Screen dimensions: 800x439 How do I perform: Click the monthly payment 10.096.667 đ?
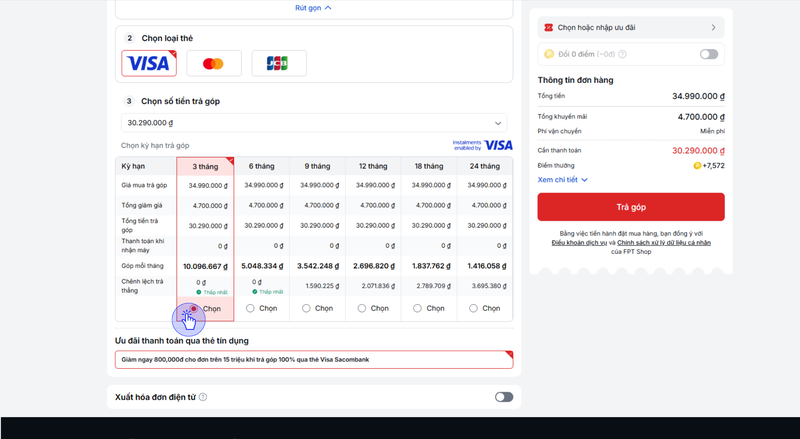[x=205, y=266]
